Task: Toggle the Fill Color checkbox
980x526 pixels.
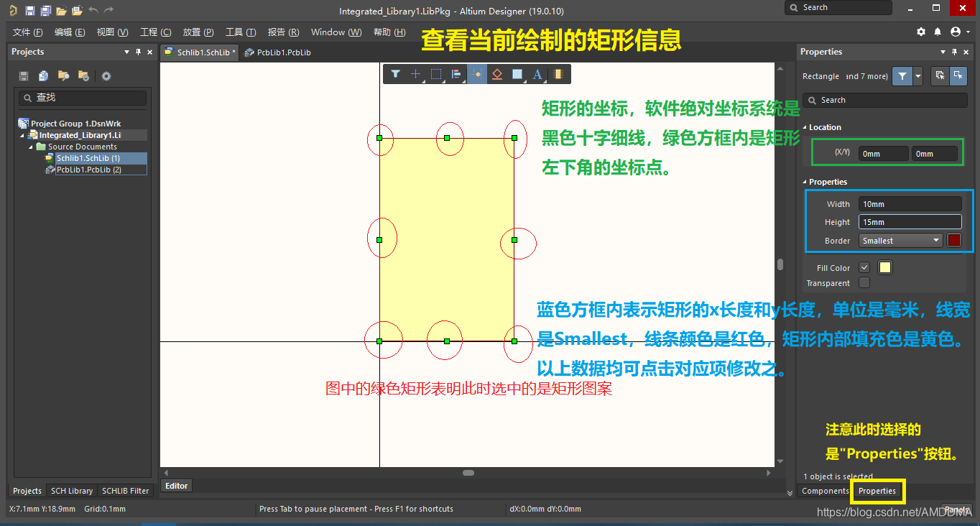Action: click(x=864, y=267)
